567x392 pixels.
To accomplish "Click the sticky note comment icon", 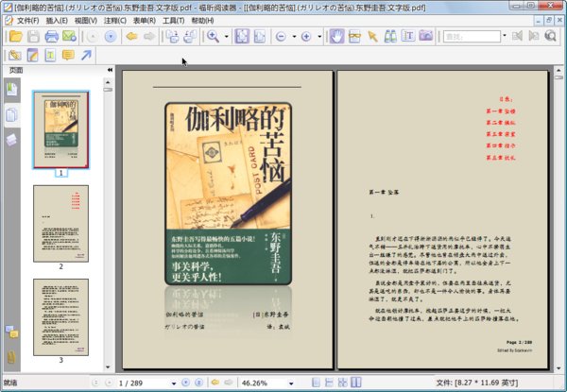I will pyautogui.click(x=68, y=56).
